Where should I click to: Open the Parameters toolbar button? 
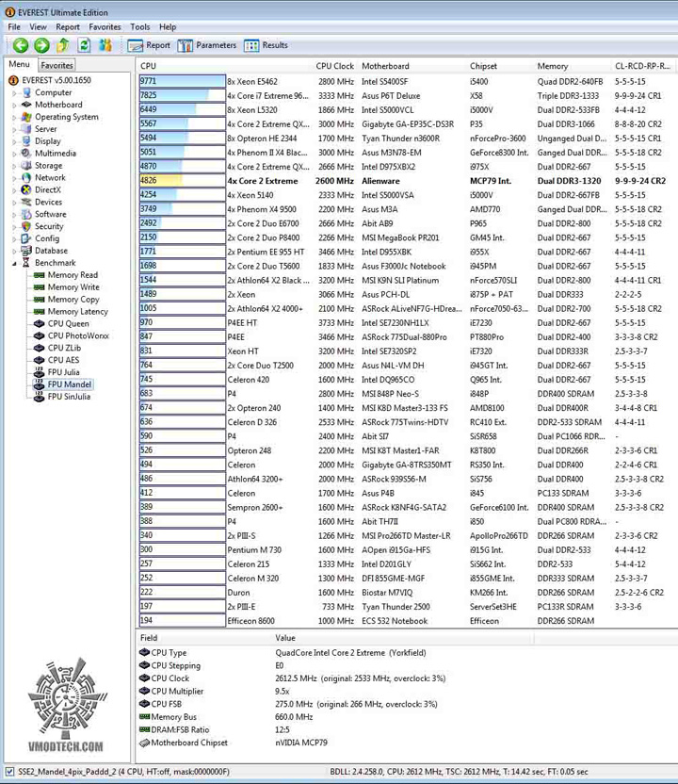pyautogui.click(x=207, y=45)
